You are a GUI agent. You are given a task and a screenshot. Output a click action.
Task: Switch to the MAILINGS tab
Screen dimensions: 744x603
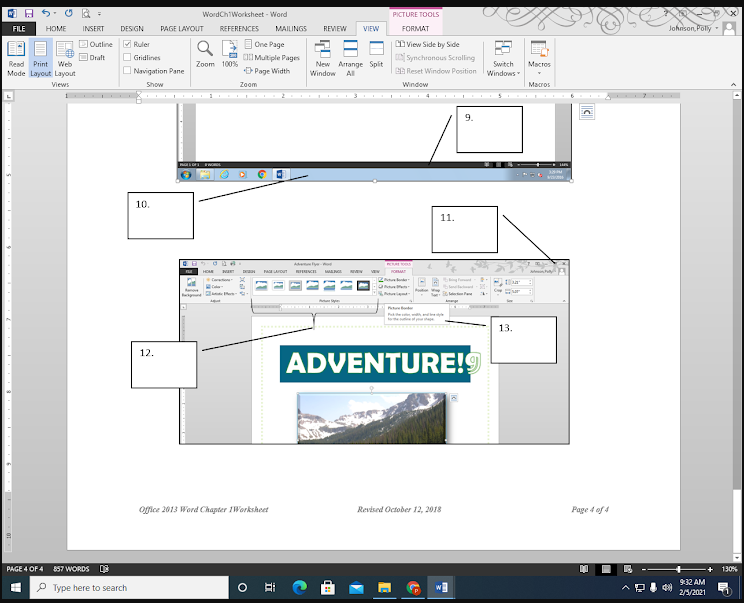[291, 28]
